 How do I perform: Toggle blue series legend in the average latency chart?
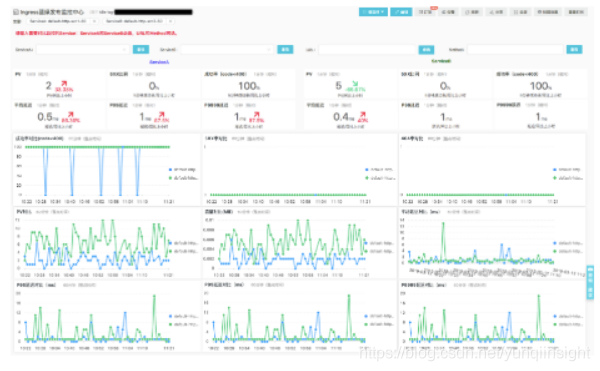(568, 243)
